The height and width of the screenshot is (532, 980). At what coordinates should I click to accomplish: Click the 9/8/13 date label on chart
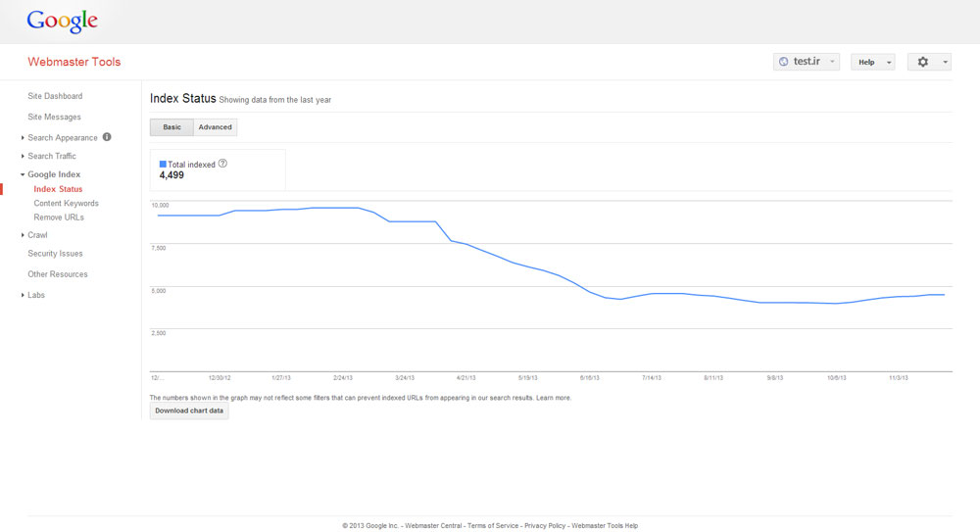[775, 377]
